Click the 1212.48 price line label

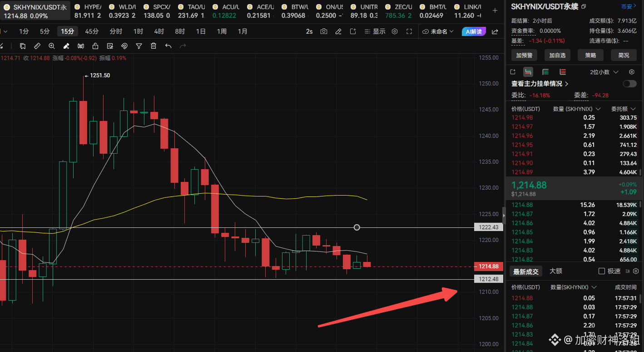tap(488, 279)
